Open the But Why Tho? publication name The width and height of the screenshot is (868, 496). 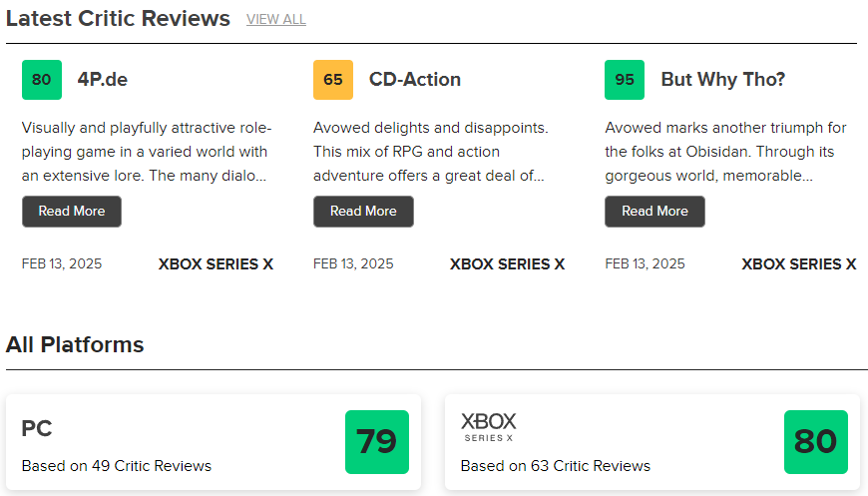point(723,79)
